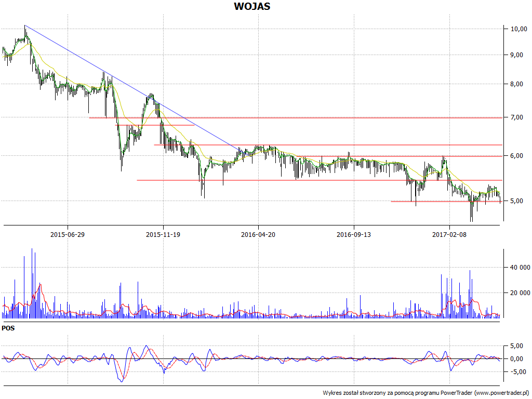Viewport: 532px width, 399px height.
Task: Click the POS indicator label
Action: (8, 328)
